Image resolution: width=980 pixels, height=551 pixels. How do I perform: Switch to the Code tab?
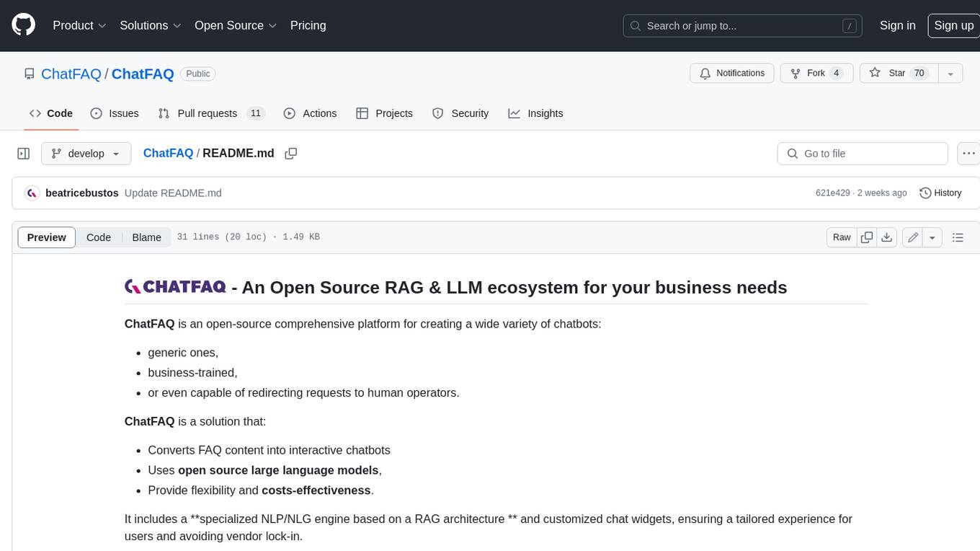(x=51, y=113)
